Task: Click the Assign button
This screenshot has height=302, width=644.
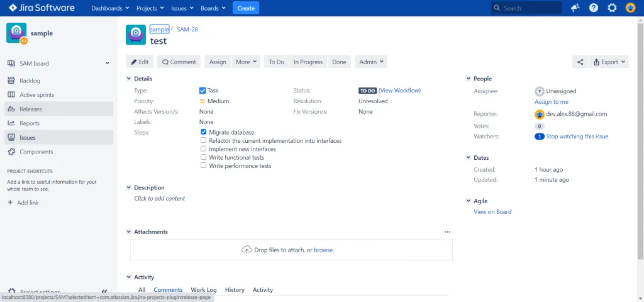Action: pos(218,62)
